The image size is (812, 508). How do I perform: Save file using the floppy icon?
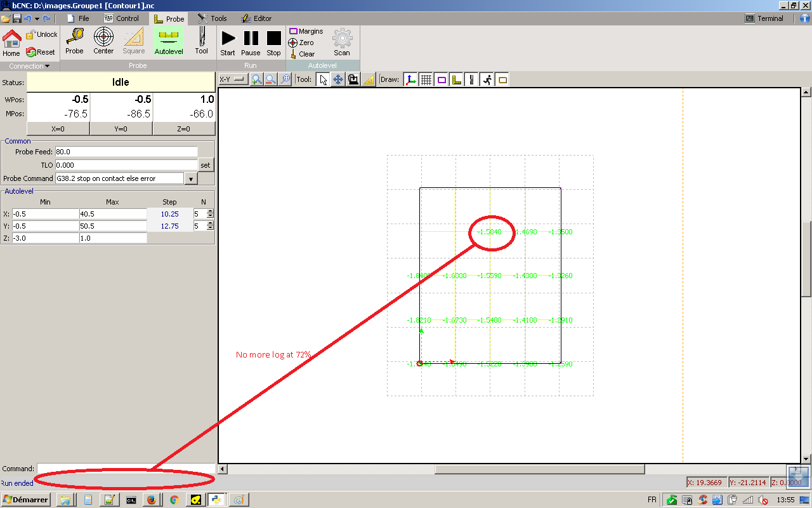(x=16, y=19)
